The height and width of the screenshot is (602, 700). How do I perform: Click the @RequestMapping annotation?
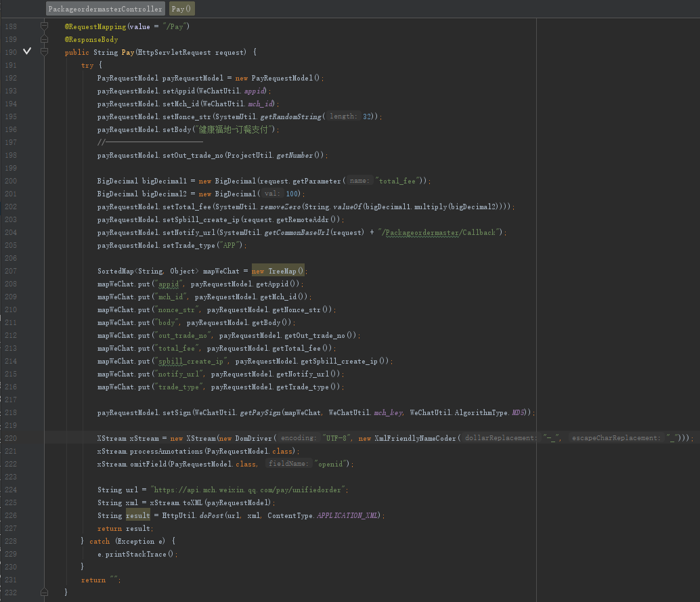click(x=95, y=26)
